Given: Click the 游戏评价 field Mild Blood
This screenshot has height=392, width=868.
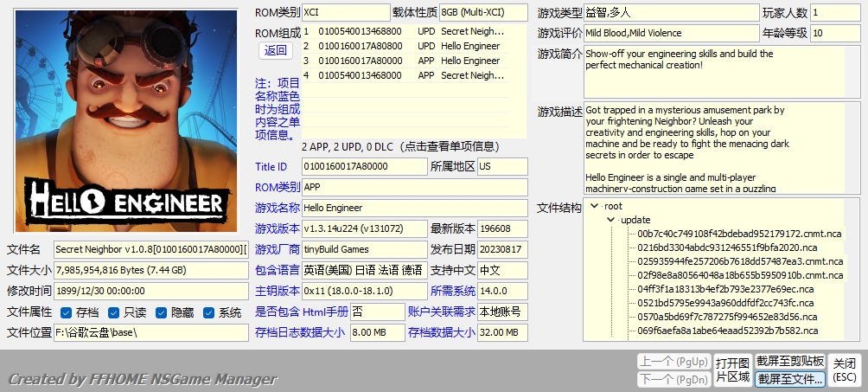Looking at the screenshot, I should (672, 33).
